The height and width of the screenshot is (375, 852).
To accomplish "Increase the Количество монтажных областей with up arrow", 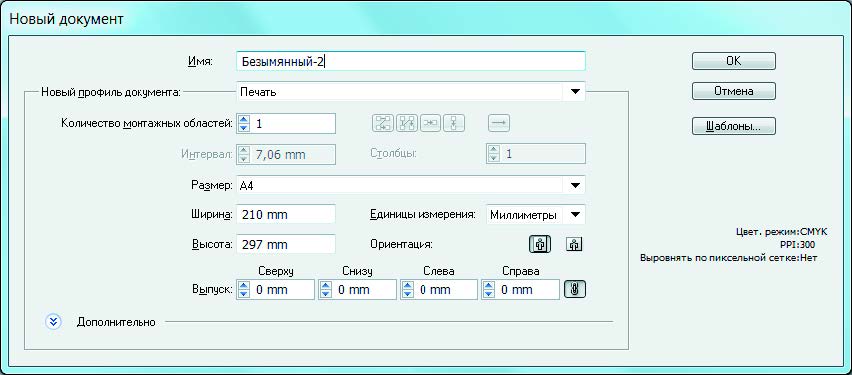I will [x=244, y=119].
